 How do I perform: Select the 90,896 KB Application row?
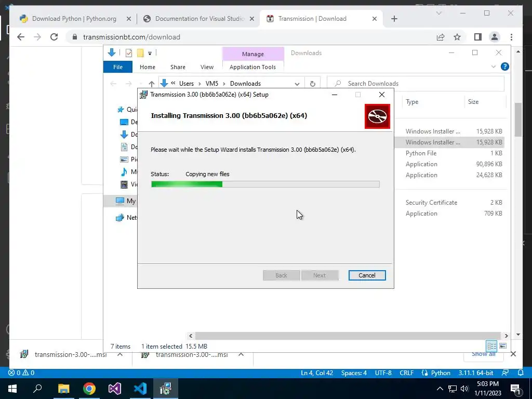[x=449, y=164]
